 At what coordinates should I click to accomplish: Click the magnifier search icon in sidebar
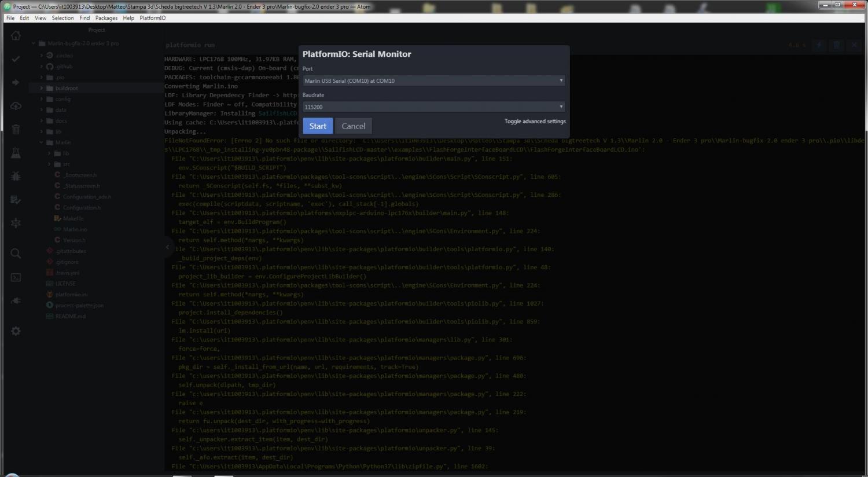pyautogui.click(x=16, y=254)
